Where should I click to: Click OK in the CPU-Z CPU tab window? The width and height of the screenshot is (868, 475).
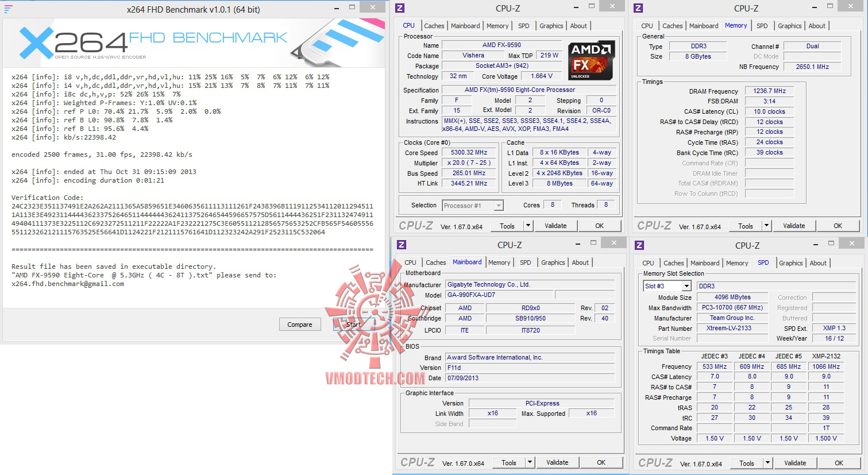coord(600,226)
